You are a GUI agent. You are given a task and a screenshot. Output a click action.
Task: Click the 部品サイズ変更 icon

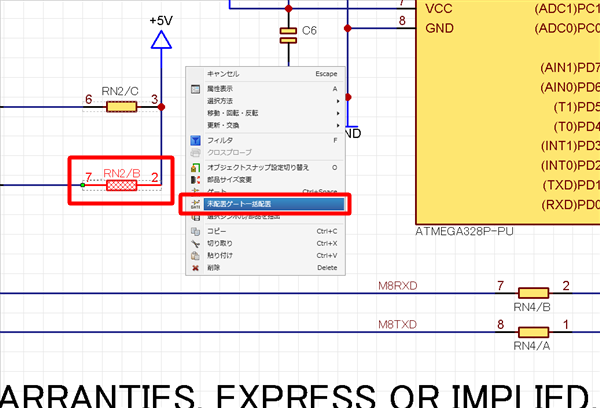(195, 180)
